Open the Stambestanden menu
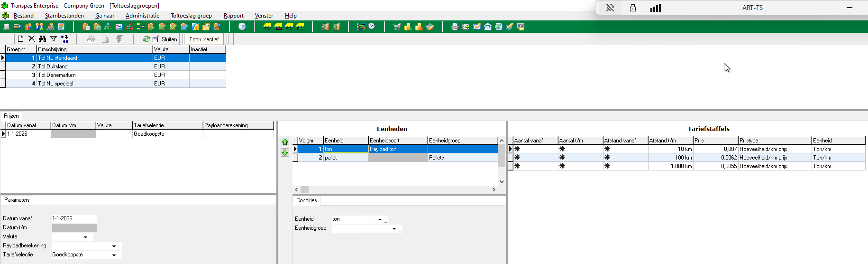Viewport: 868px width, 264px height. (64, 16)
